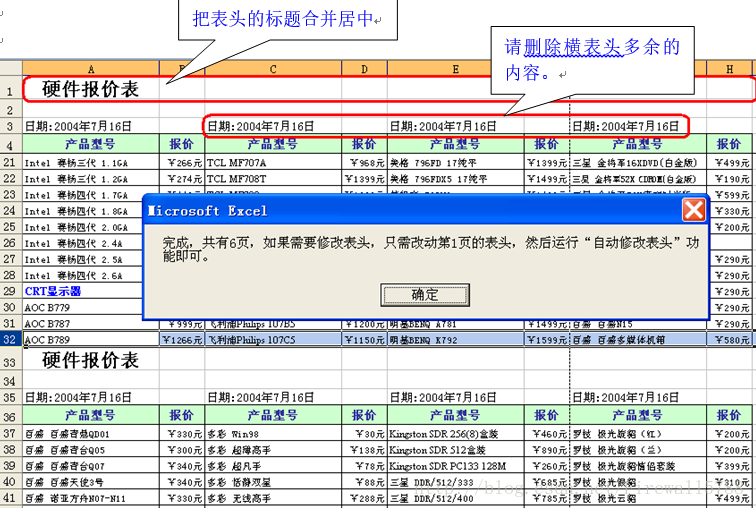756x508 pixels.
Task: Select the ¥785元 price cell
Action: click(547, 498)
